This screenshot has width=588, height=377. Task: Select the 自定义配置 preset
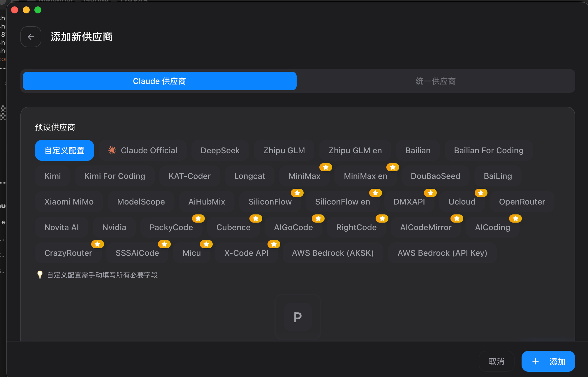click(x=64, y=150)
